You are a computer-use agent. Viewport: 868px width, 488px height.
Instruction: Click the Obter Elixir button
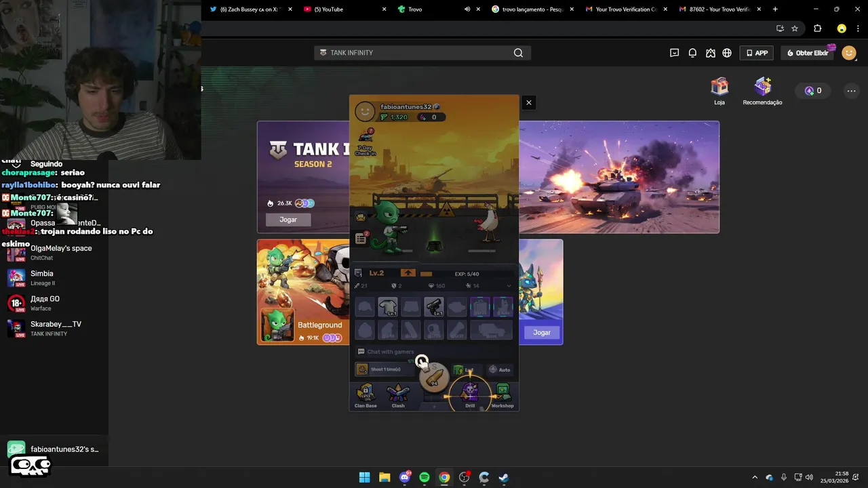[807, 53]
